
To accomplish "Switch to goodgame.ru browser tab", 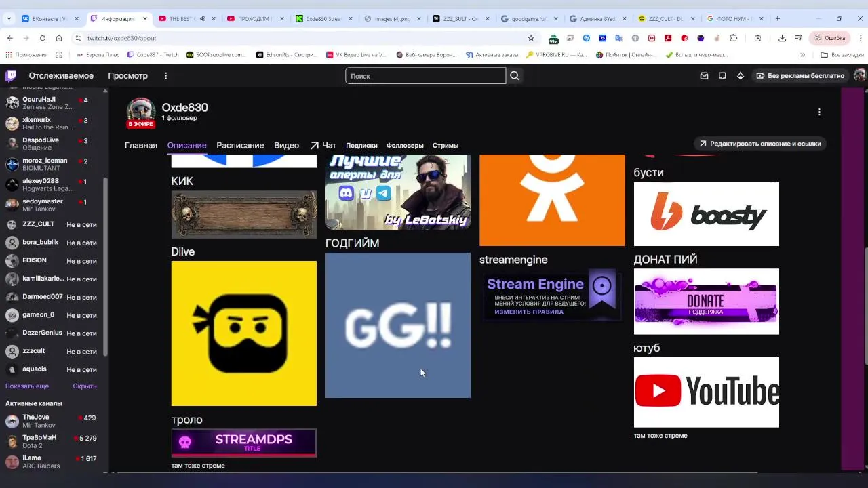I will click(x=529, y=18).
